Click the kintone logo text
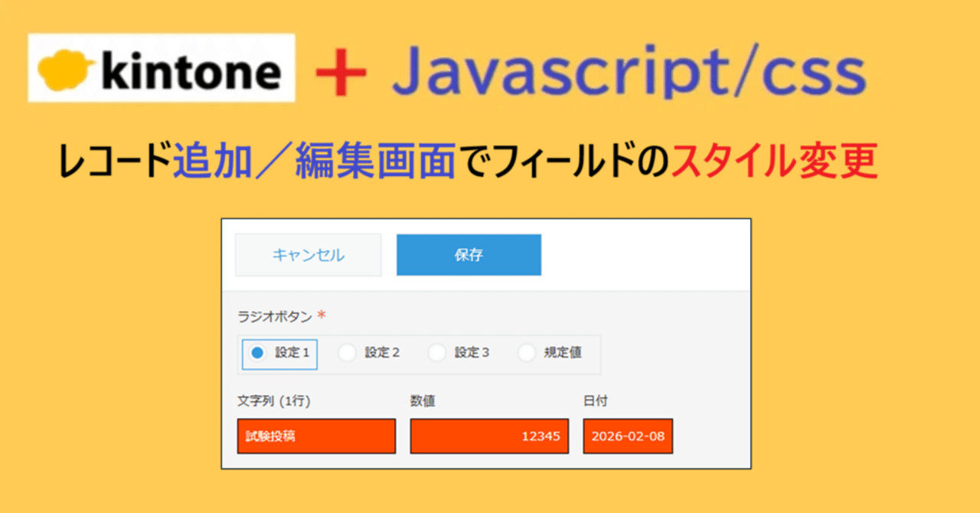This screenshot has height=513, width=980. click(x=190, y=71)
